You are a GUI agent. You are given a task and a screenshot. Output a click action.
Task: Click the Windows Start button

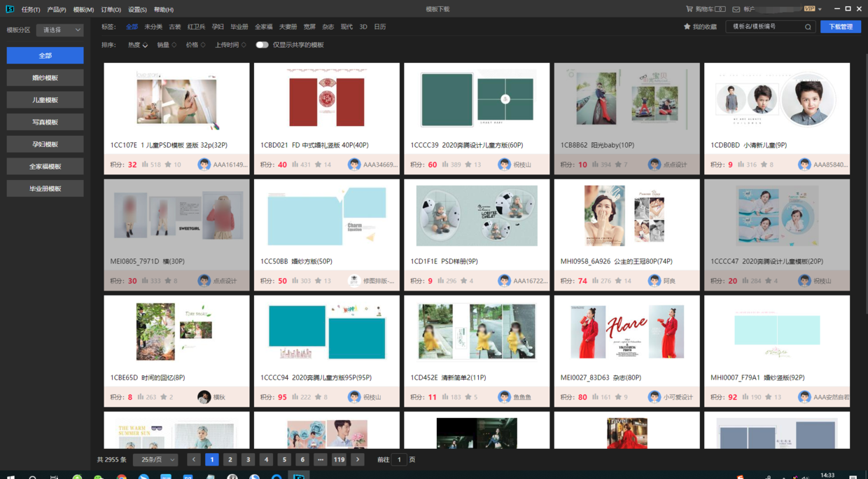tap(10, 477)
